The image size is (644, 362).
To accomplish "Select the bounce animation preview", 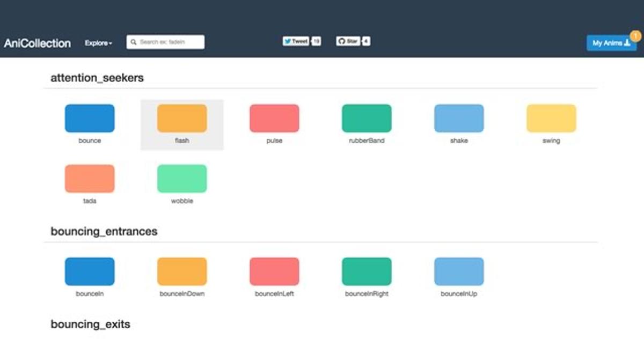I will [x=89, y=118].
